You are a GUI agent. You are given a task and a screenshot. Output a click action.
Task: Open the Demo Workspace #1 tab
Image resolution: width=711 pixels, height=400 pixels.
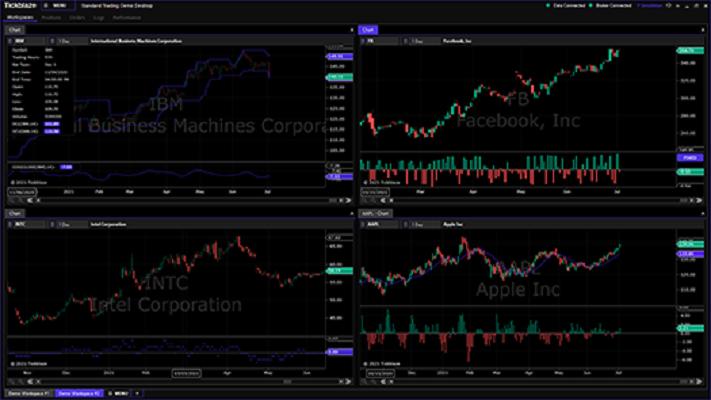click(x=29, y=393)
